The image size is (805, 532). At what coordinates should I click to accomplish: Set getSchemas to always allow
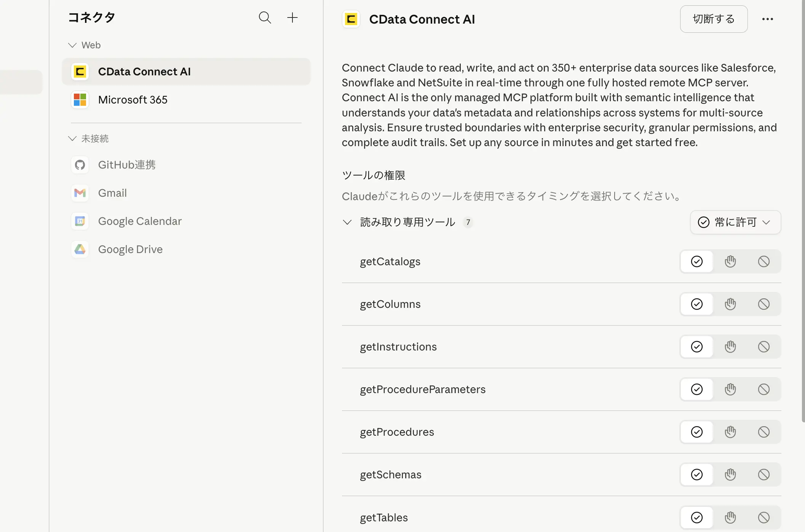[x=697, y=475]
